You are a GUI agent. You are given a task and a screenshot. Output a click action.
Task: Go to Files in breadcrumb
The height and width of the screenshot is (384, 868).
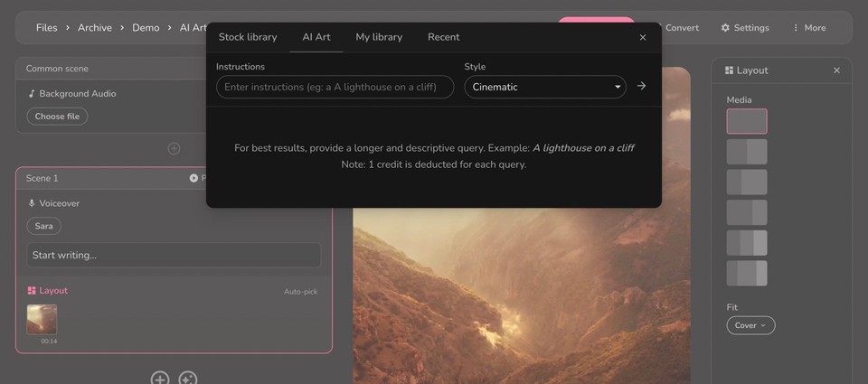(x=46, y=28)
